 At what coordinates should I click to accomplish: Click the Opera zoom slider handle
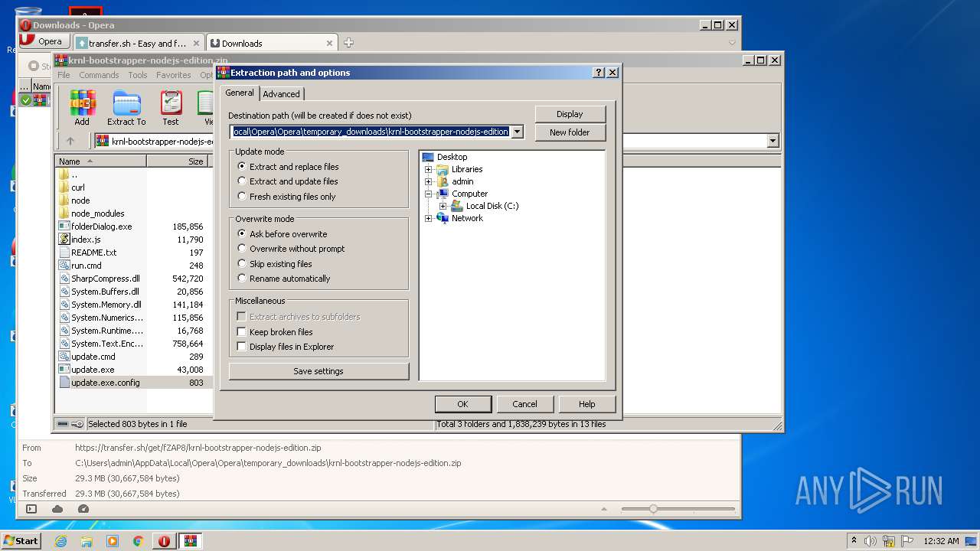(653, 509)
